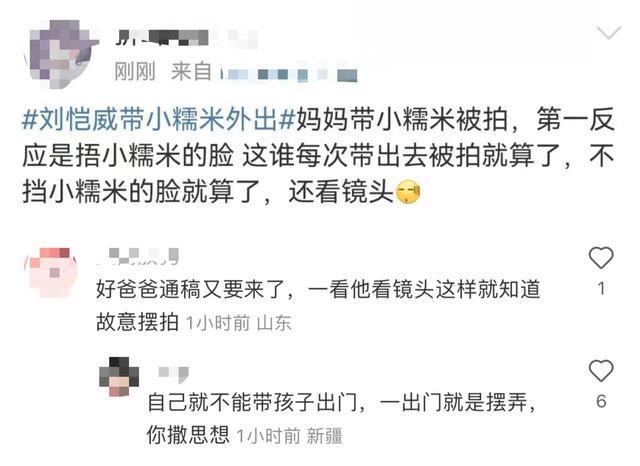Like the reply from 新疆 user
The height and width of the screenshot is (466, 640).
(x=601, y=371)
